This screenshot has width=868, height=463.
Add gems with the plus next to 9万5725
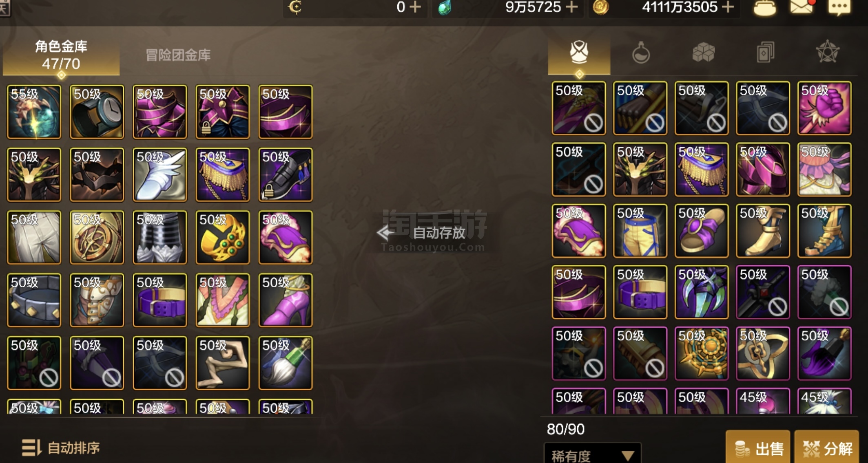pos(572,7)
